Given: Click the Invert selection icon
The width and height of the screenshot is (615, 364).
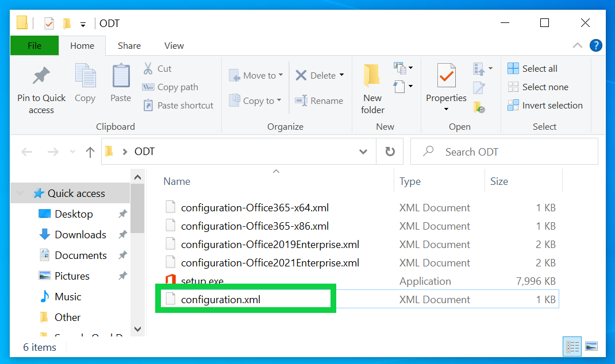Looking at the screenshot, I should (x=513, y=105).
